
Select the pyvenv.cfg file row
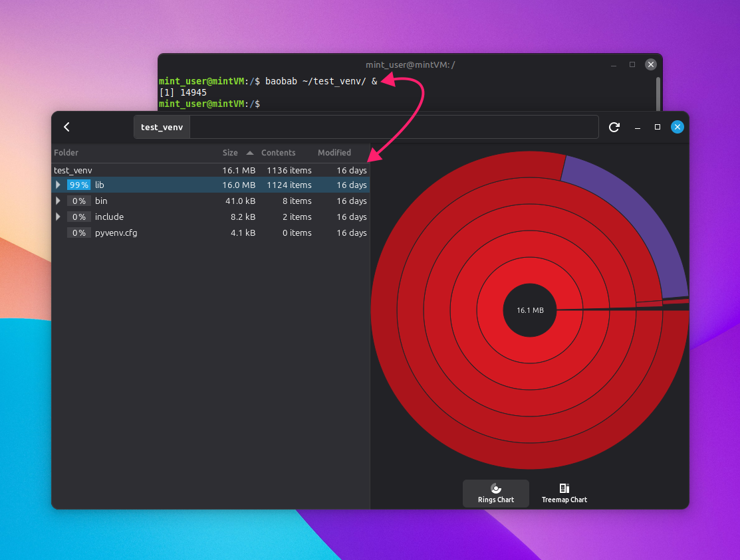(x=211, y=233)
